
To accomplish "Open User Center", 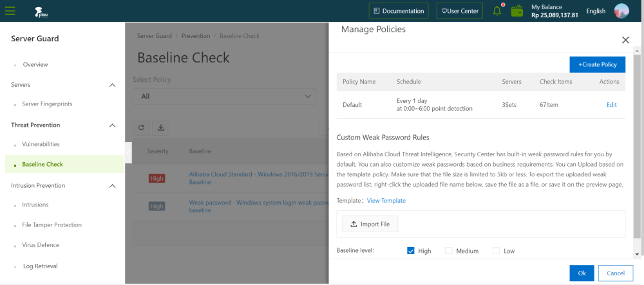I will [460, 11].
